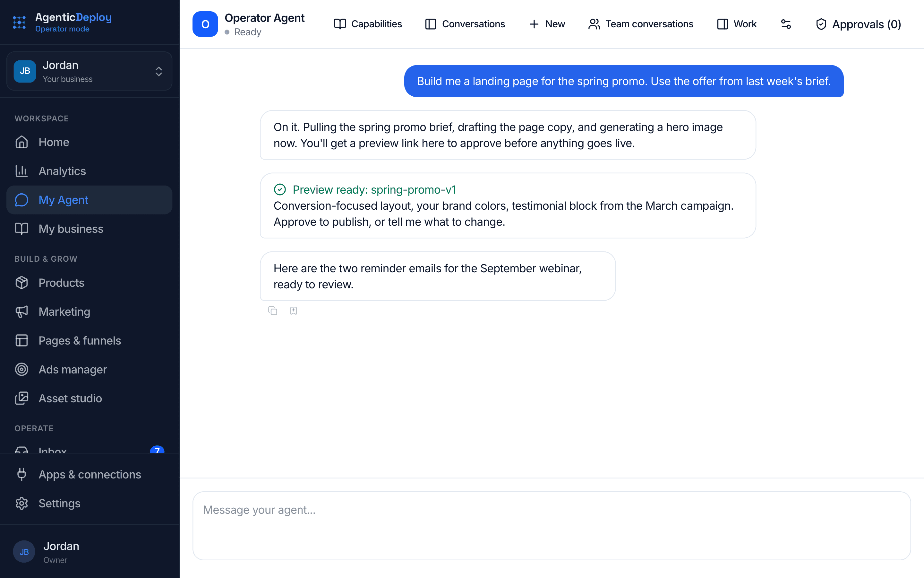Screen dimensions: 924x578
Task: Open the Capabilities panel
Action: [x=368, y=24]
